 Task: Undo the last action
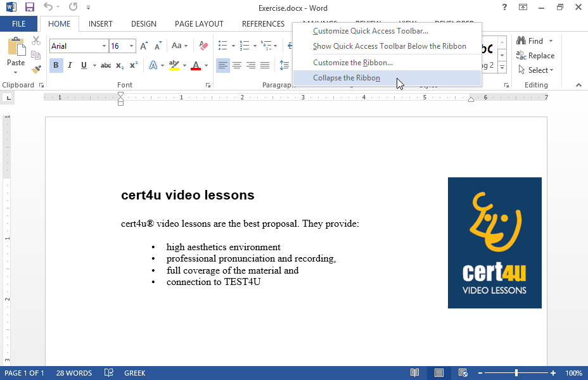[x=48, y=7]
